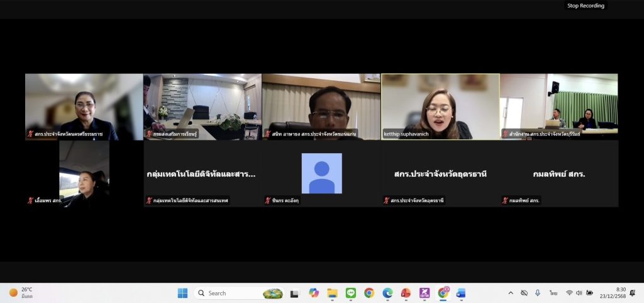Click the Stop Recording button
Viewport: 644px width, 303px height.
point(585,6)
